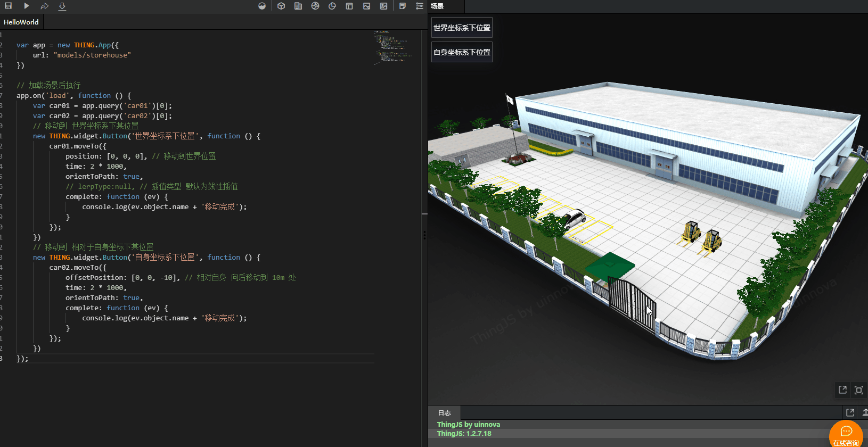Open 3D scene in new window icon

tap(842, 390)
